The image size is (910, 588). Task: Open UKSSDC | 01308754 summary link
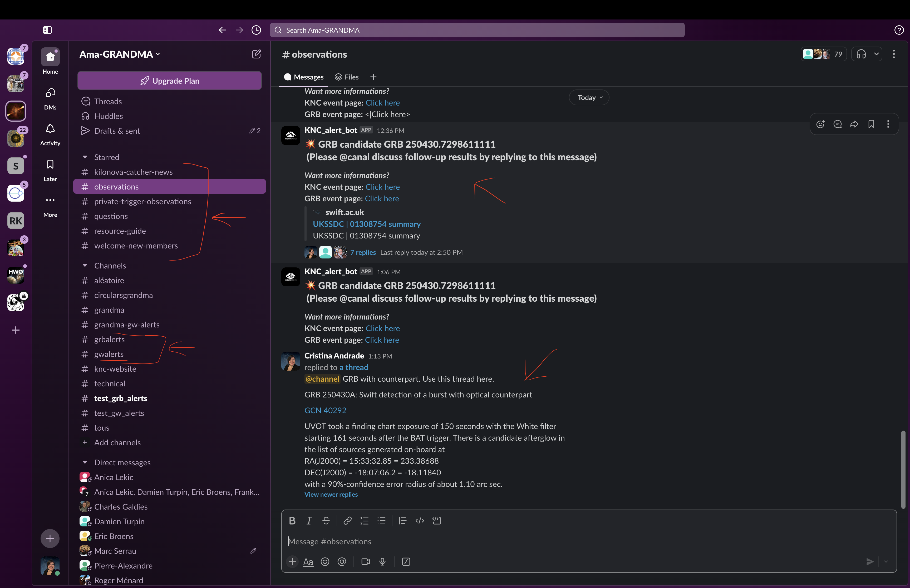(366, 224)
